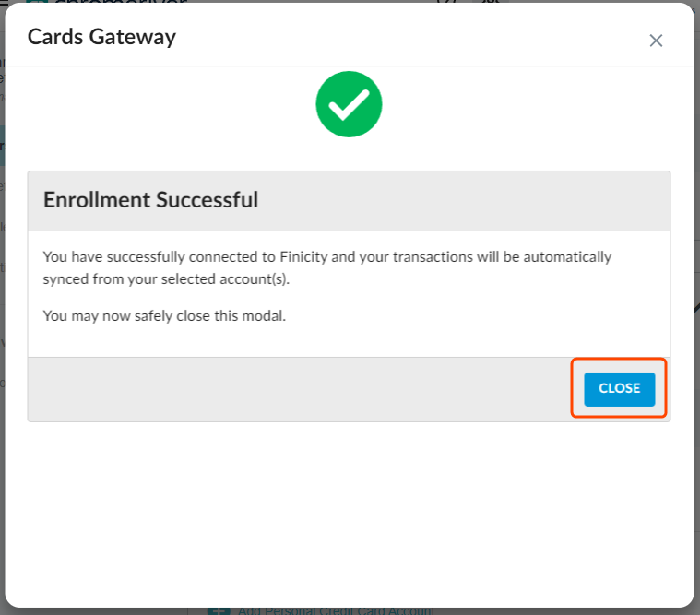Image resolution: width=700 pixels, height=615 pixels.
Task: Click empty white area below the enrollment panel
Action: pos(349,507)
